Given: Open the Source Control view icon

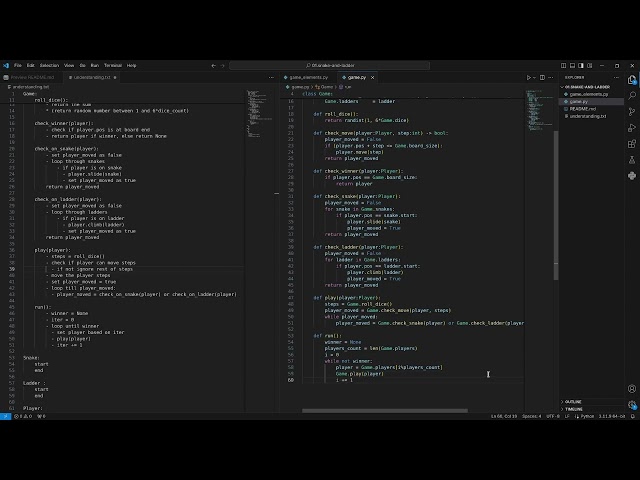Looking at the screenshot, I should 632,111.
